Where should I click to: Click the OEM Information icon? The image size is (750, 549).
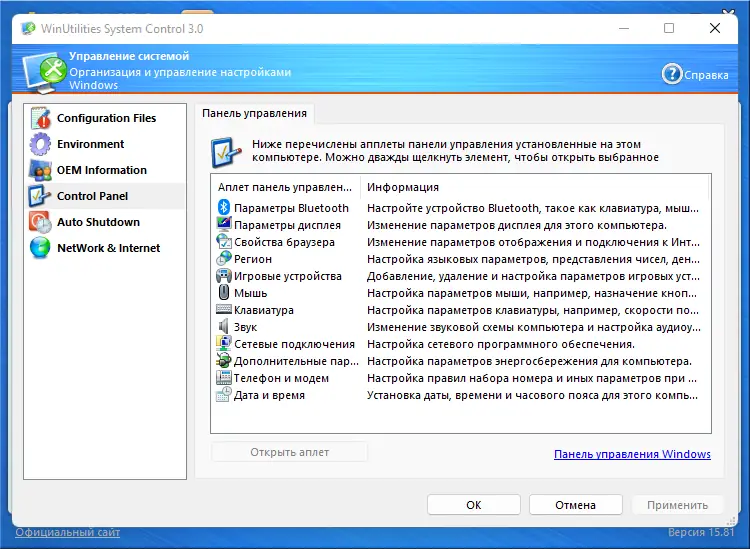[x=40, y=170]
